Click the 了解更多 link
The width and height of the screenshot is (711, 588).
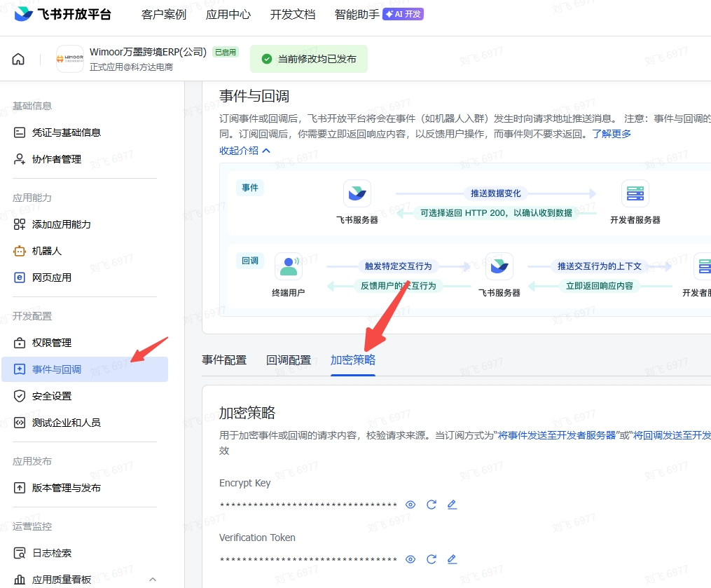pyautogui.click(x=612, y=133)
